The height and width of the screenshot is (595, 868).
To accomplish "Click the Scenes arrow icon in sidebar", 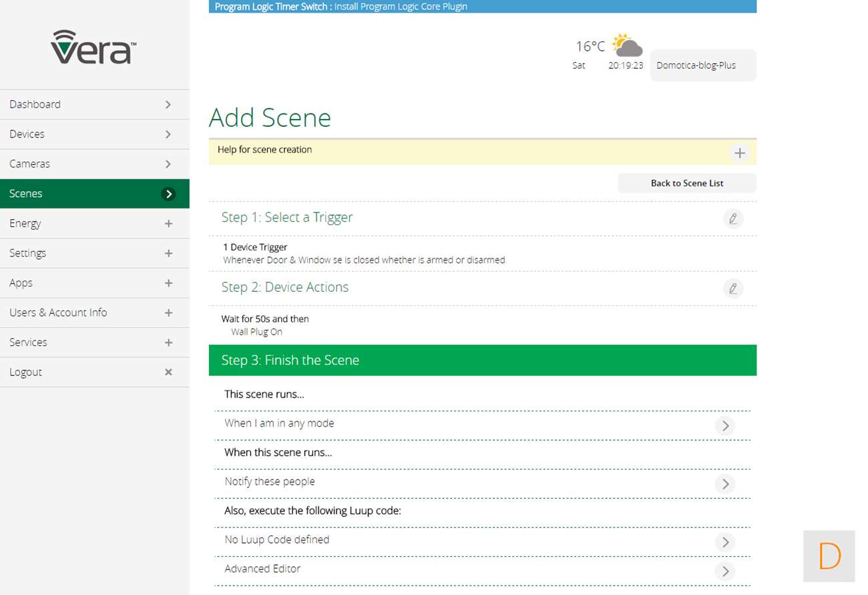I will pos(168,194).
